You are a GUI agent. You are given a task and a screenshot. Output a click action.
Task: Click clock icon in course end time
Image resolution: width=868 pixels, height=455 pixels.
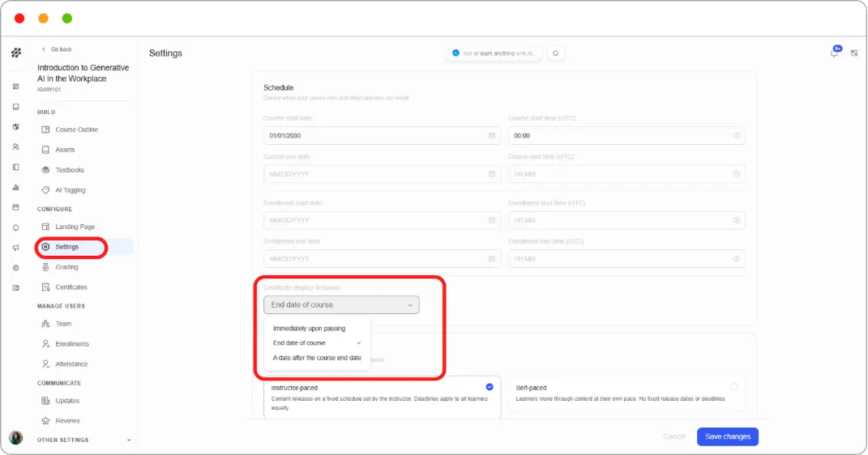(736, 173)
